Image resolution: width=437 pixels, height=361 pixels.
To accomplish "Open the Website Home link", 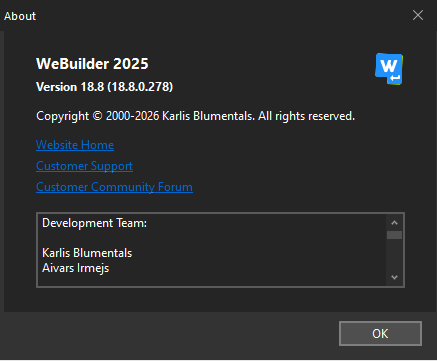I will [75, 145].
